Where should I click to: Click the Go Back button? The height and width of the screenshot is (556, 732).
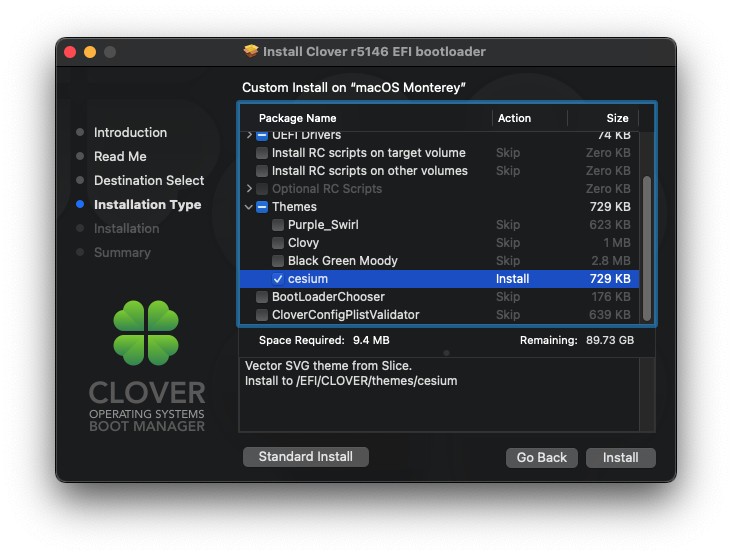541,457
